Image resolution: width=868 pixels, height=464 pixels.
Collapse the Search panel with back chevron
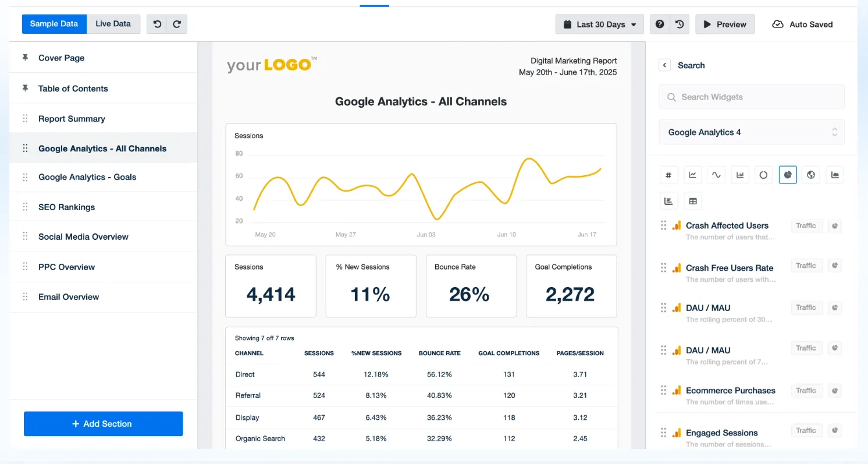pos(665,65)
